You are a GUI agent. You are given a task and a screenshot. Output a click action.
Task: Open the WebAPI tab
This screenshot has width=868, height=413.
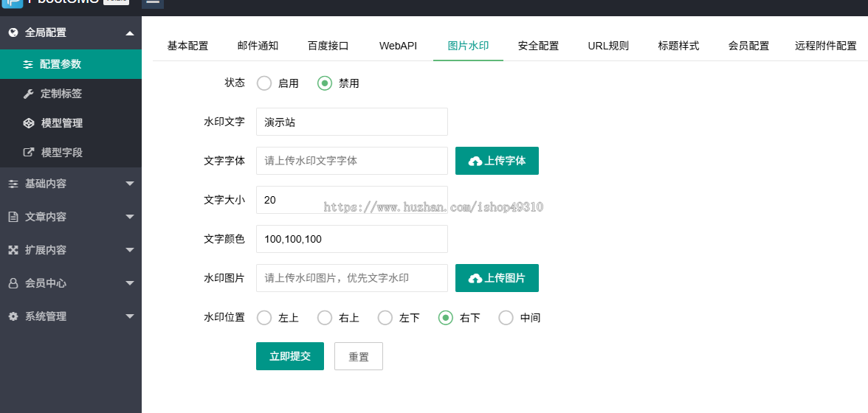point(398,46)
